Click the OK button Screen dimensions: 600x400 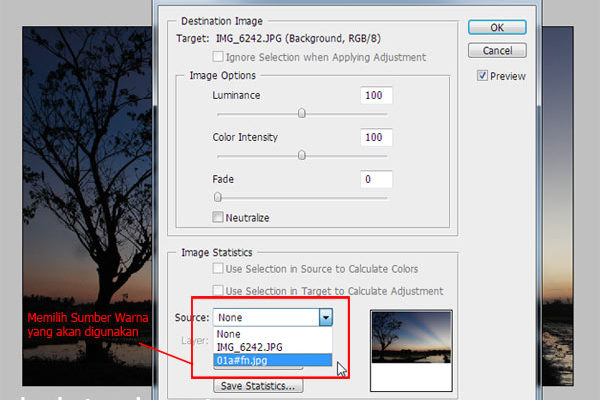(497, 28)
